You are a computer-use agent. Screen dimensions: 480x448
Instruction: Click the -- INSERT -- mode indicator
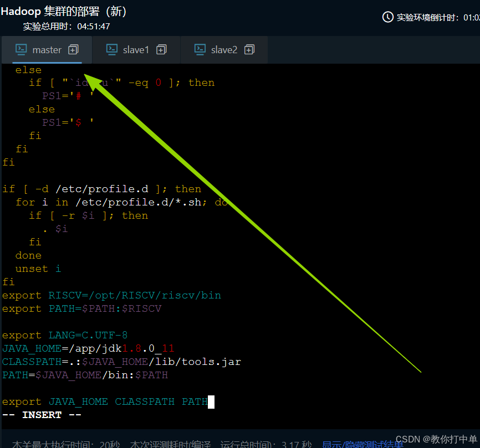click(x=42, y=415)
